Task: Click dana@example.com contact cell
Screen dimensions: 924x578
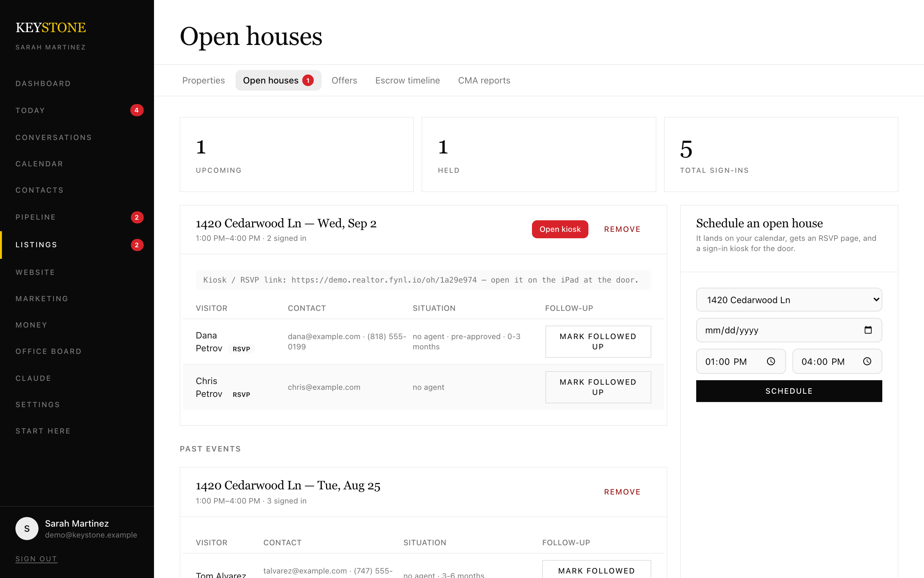Action: click(347, 341)
